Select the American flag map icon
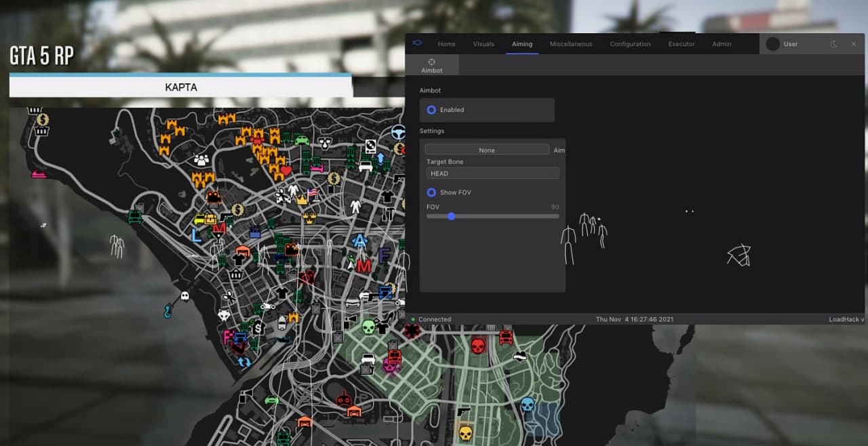This screenshot has height=446, width=868. tap(313, 193)
